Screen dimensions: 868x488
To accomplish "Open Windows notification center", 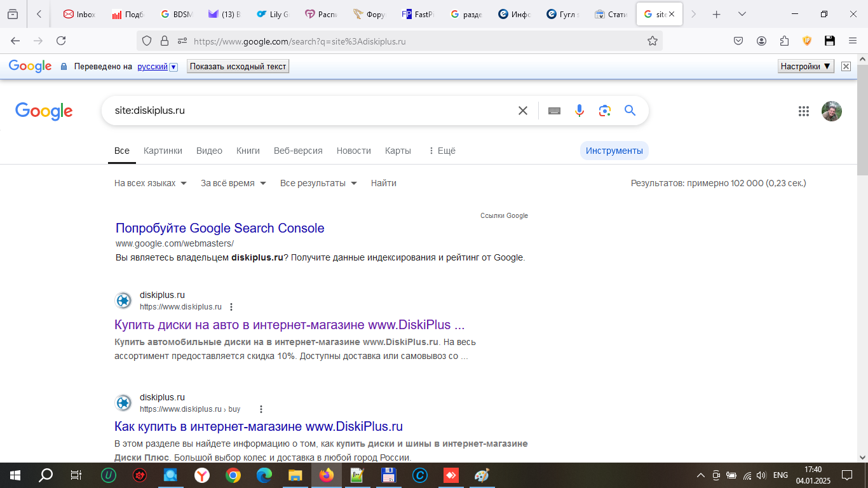I will [846, 475].
